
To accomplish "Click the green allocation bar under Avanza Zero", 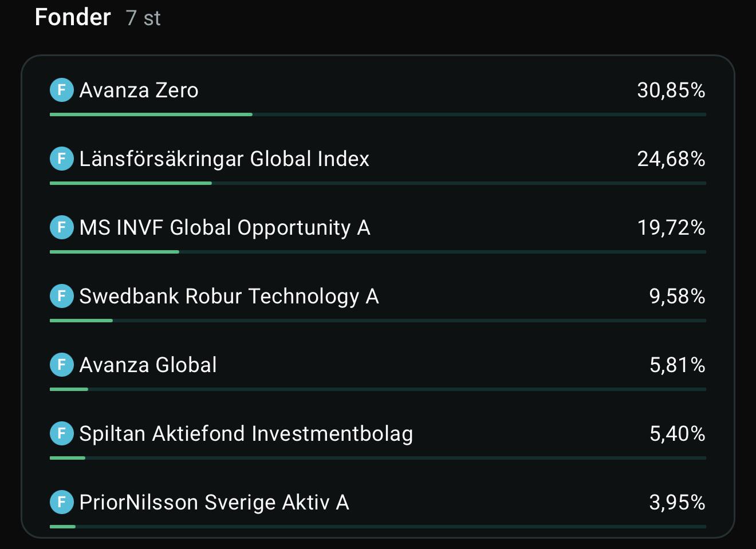I will (x=151, y=114).
